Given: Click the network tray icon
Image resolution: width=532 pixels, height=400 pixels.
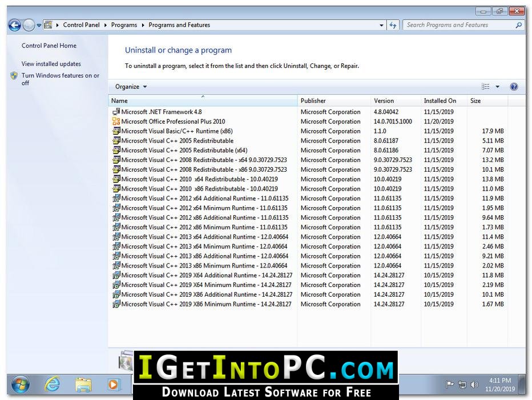Looking at the screenshot, I should [x=462, y=385].
